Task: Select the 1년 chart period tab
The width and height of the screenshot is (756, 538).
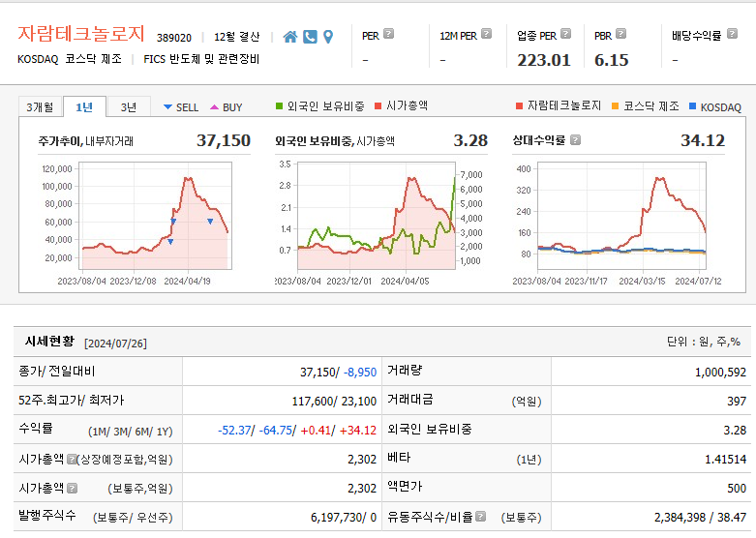Action: (84, 107)
